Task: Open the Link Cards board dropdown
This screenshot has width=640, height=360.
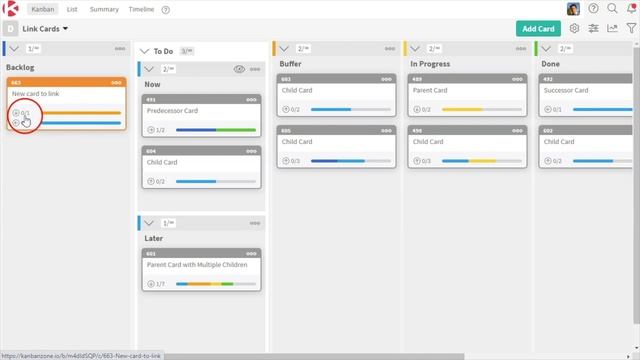Action: click(45, 29)
